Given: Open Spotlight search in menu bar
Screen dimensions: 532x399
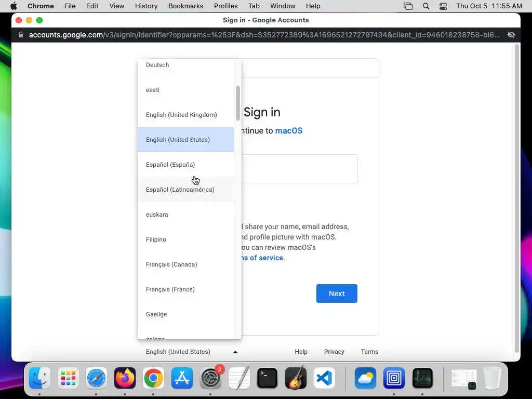Looking at the screenshot, I should tap(426, 6).
